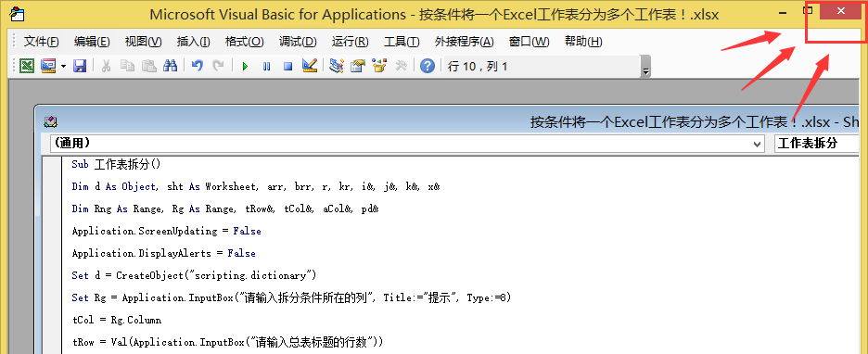Save the workbook with the floppy icon
The height and width of the screenshot is (354, 868).
pos(81,67)
